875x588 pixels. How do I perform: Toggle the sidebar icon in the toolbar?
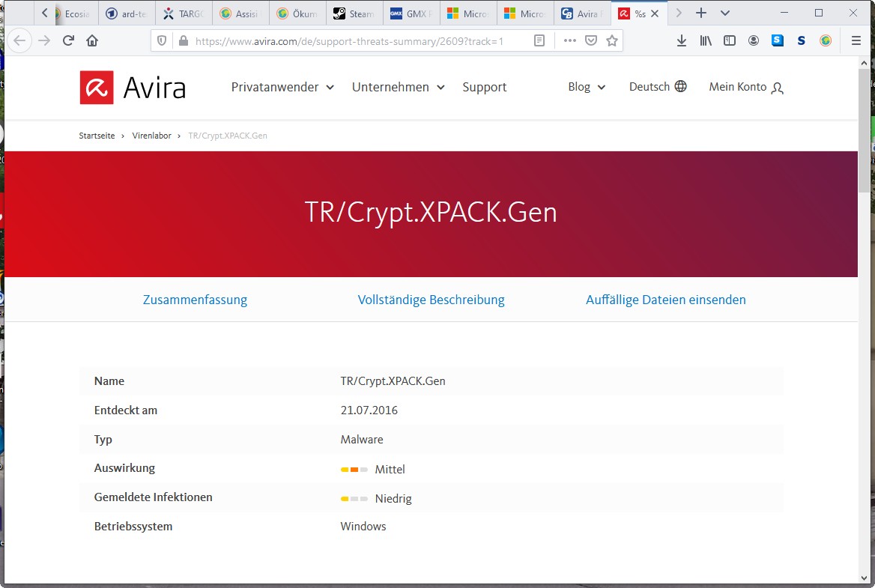click(729, 40)
